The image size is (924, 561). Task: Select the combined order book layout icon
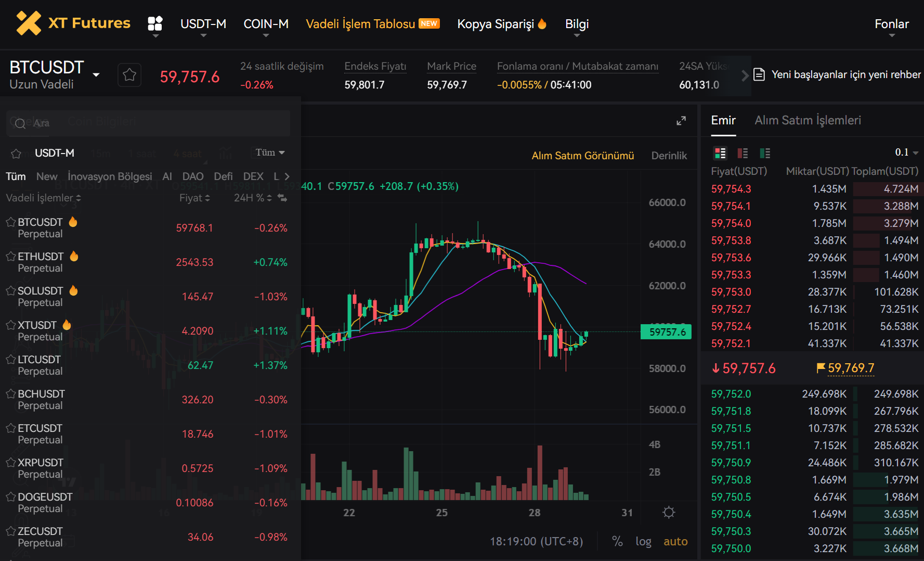point(720,153)
